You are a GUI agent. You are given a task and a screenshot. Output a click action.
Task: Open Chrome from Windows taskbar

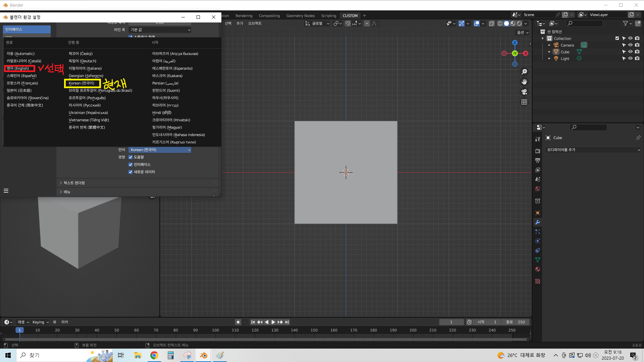(x=154, y=355)
